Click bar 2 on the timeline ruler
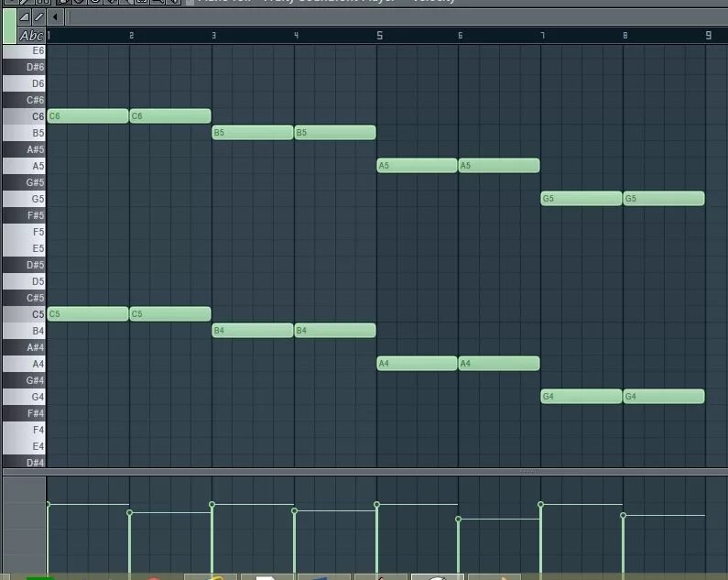 click(x=131, y=36)
